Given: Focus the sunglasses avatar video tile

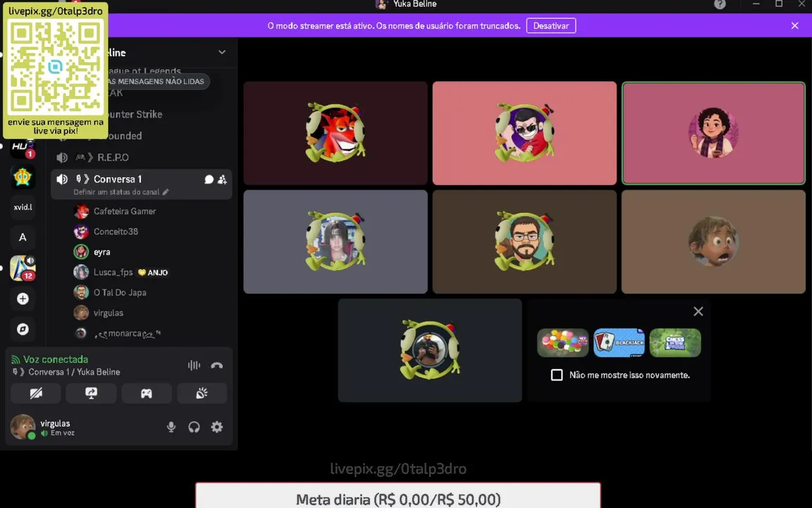Looking at the screenshot, I should coord(524,133).
